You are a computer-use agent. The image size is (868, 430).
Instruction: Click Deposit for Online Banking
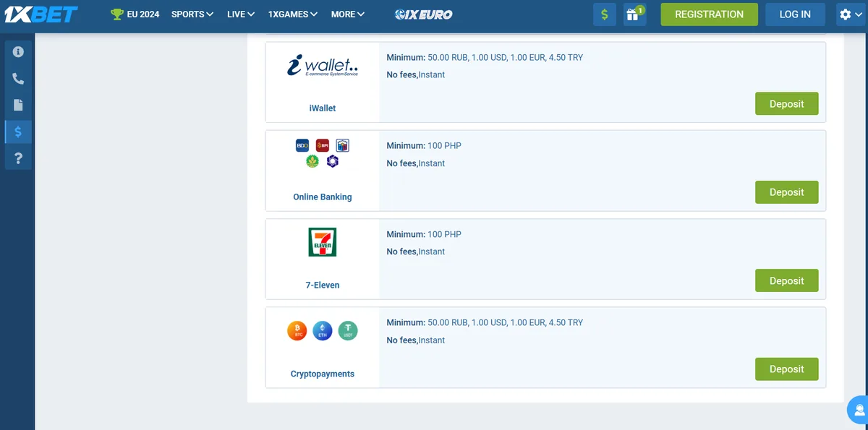[x=787, y=192]
